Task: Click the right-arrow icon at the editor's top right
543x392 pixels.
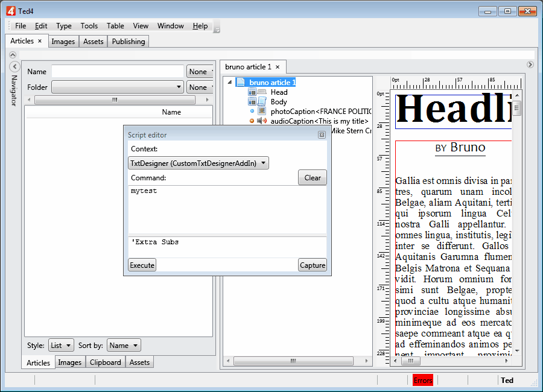Action: coord(530,65)
